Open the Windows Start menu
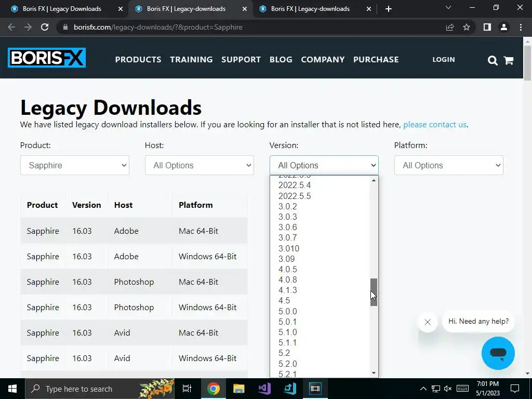Screen dimensions: 532x399 12,389
